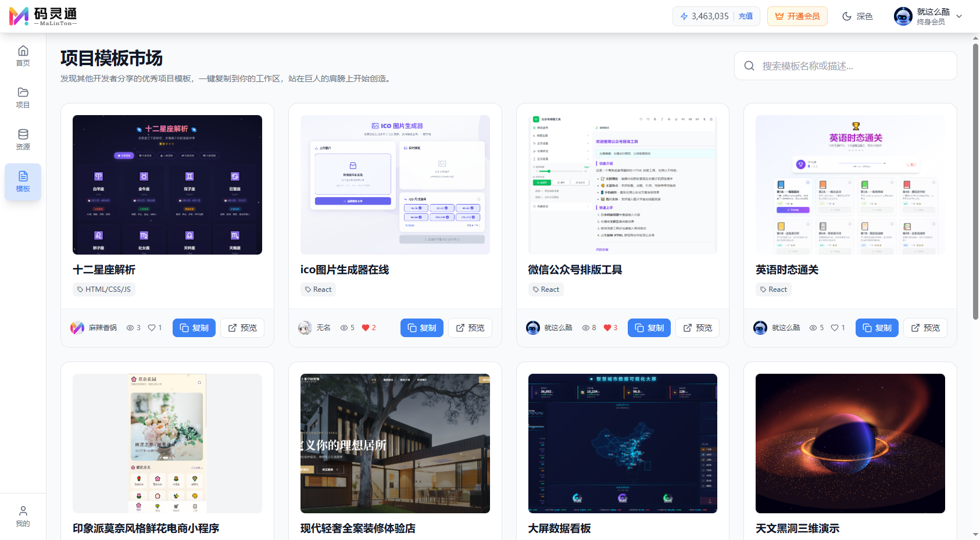Toggle 深色 dark mode
The height and width of the screenshot is (540, 980).
[857, 16]
